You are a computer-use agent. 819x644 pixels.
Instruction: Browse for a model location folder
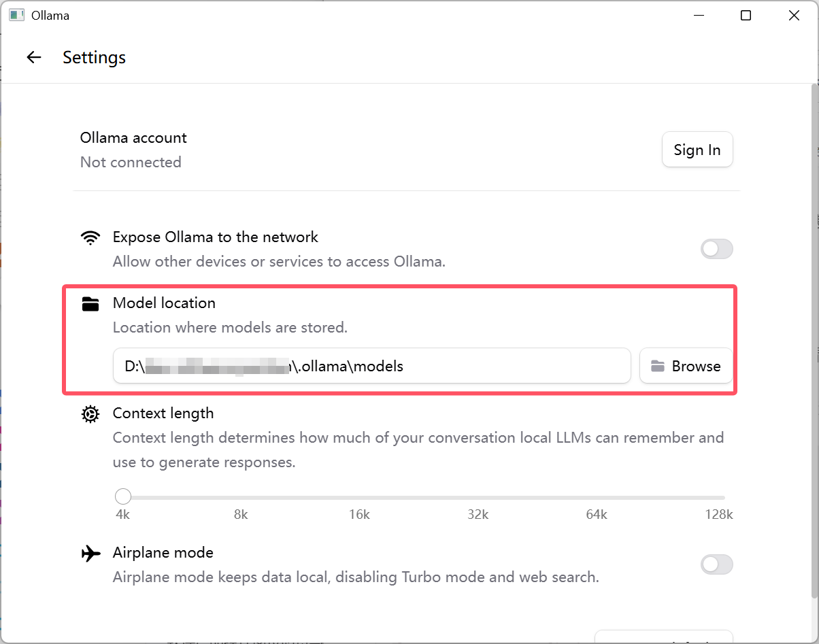(686, 366)
